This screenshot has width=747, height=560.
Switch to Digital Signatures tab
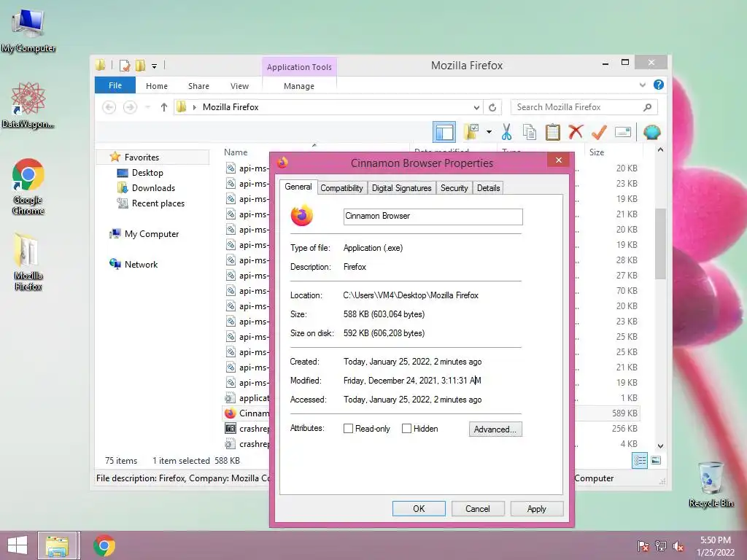402,188
